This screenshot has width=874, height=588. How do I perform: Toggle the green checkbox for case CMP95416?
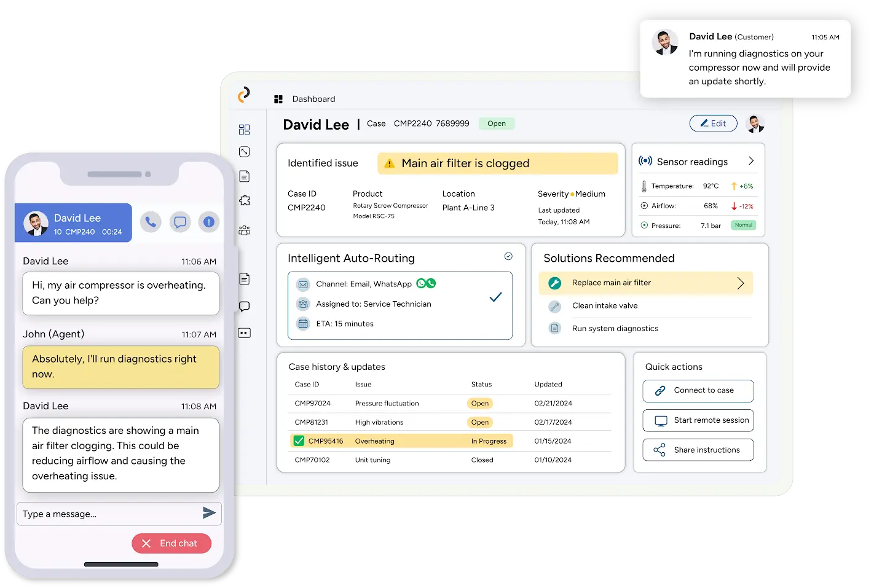[x=299, y=441]
